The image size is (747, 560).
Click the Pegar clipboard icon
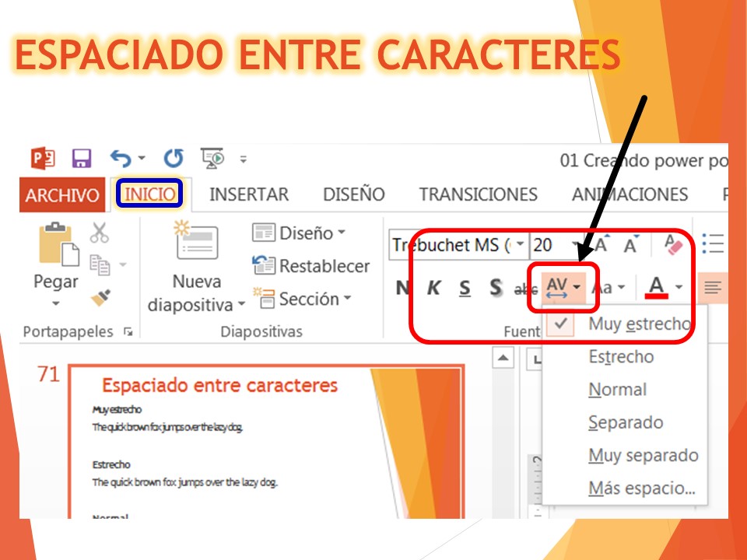click(x=58, y=243)
